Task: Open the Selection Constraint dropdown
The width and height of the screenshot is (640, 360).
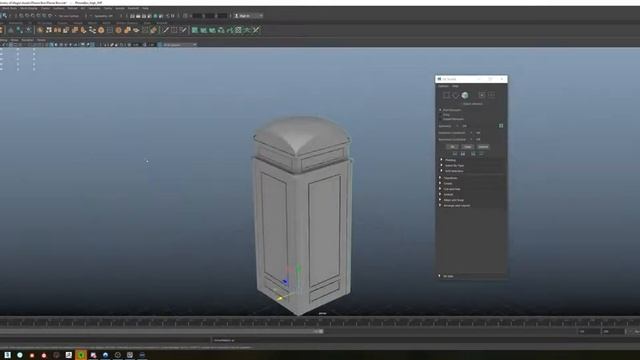Action: 476,133
